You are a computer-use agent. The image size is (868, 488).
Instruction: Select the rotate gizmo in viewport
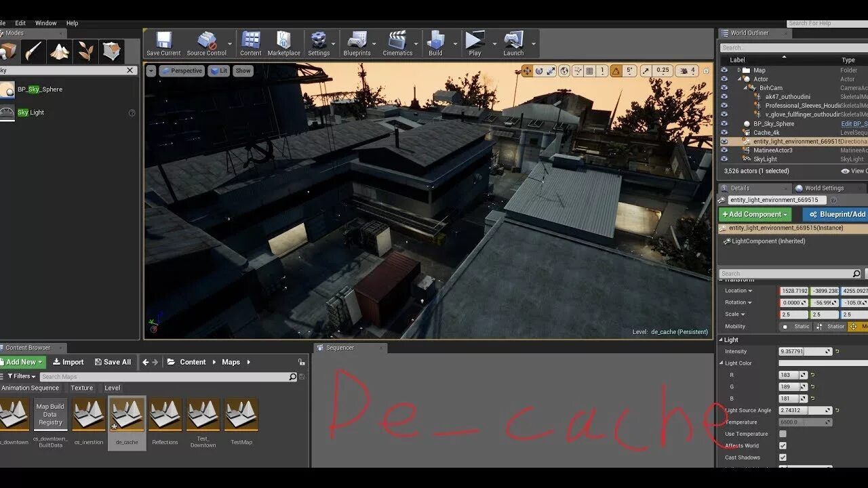tap(539, 70)
